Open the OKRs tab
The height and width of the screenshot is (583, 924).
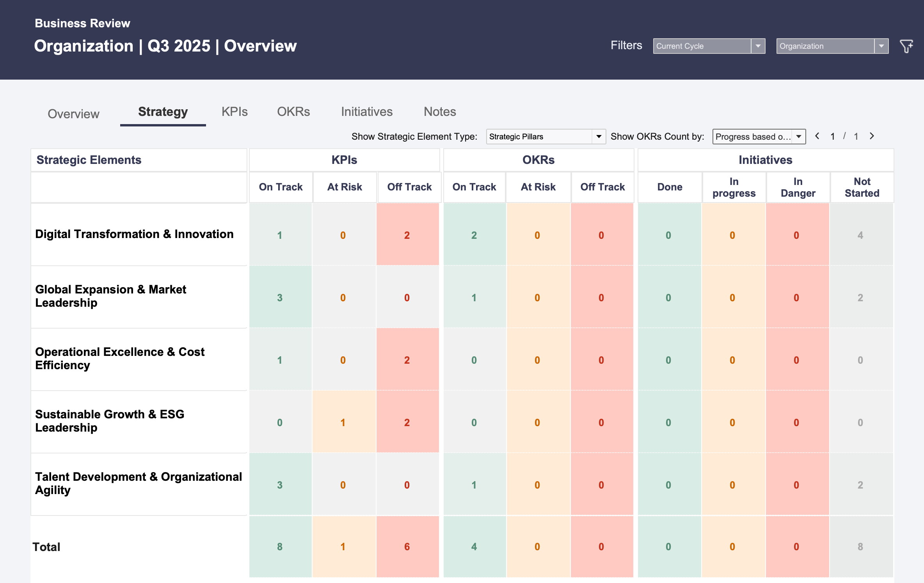pyautogui.click(x=293, y=112)
